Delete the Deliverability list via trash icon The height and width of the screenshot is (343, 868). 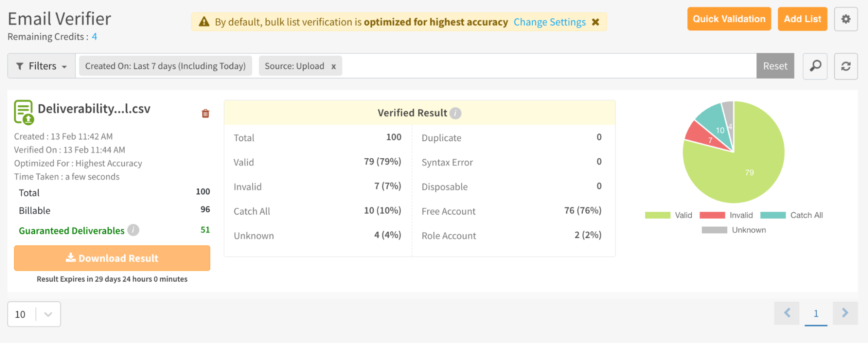[x=205, y=113]
